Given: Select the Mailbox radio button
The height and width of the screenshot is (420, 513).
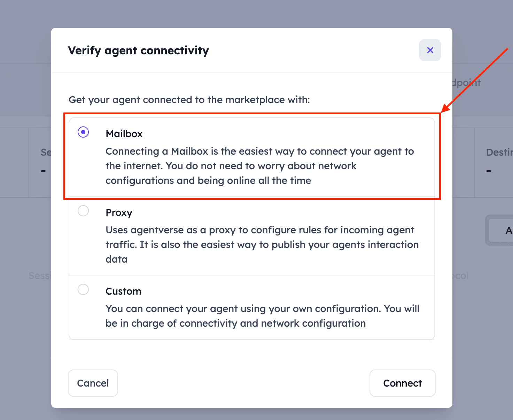Looking at the screenshot, I should tap(83, 132).
